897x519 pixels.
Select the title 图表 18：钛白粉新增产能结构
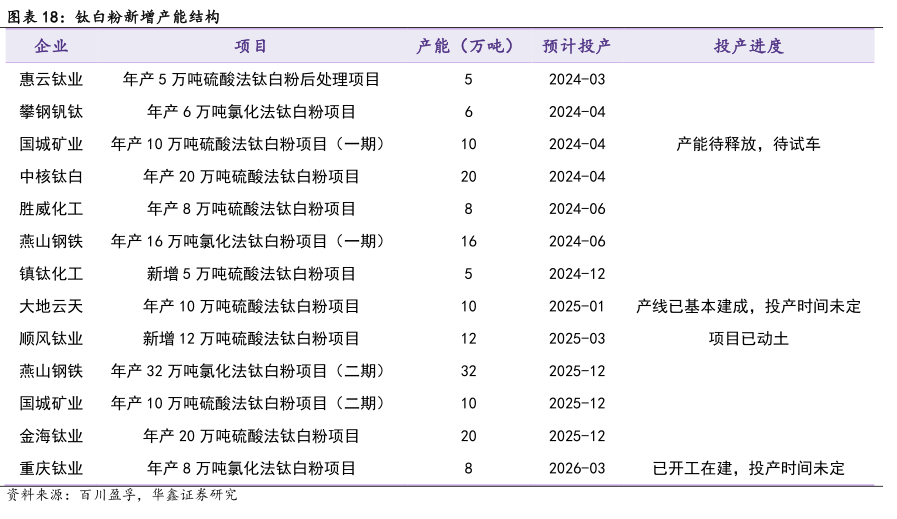[113, 17]
